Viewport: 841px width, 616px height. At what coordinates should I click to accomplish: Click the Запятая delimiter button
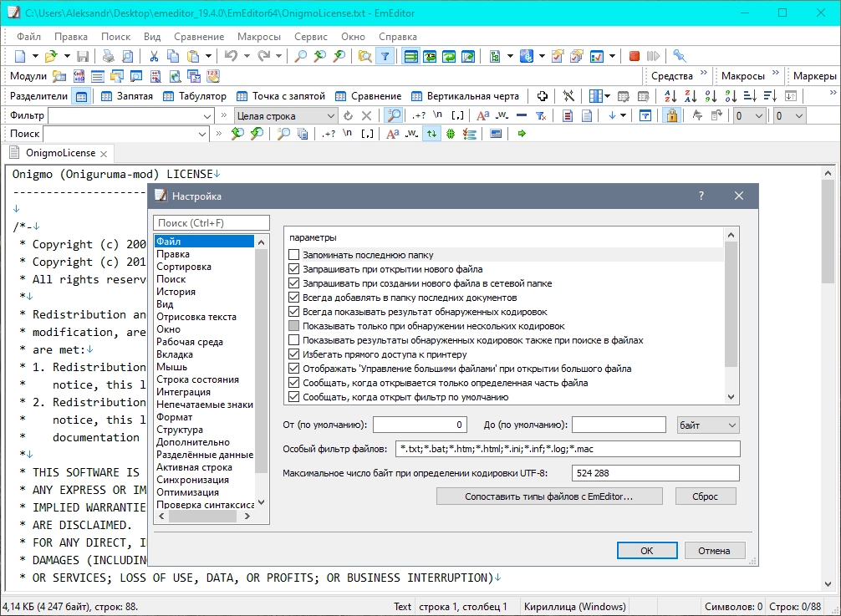pyautogui.click(x=127, y=96)
